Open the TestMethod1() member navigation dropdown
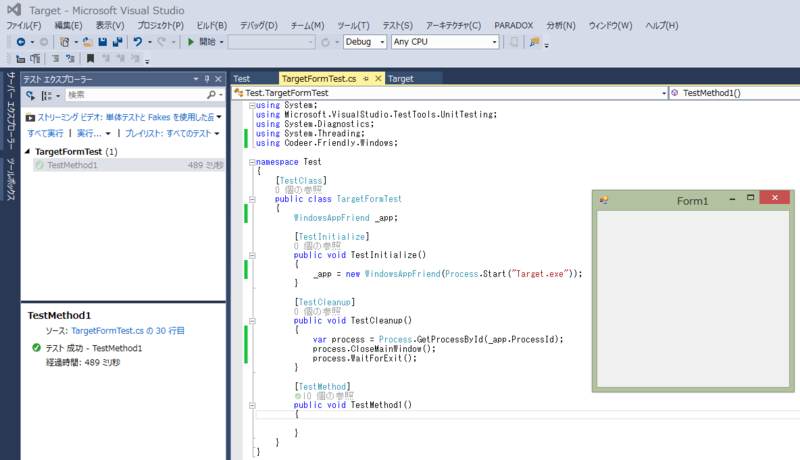Screen dimensions: 800x460 coord(735,93)
